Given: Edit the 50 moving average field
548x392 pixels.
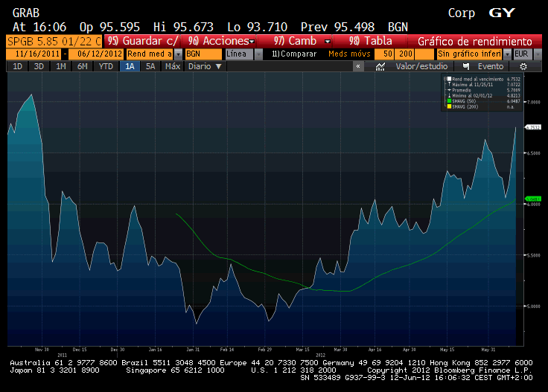Looking at the screenshot, I should tap(384, 54).
